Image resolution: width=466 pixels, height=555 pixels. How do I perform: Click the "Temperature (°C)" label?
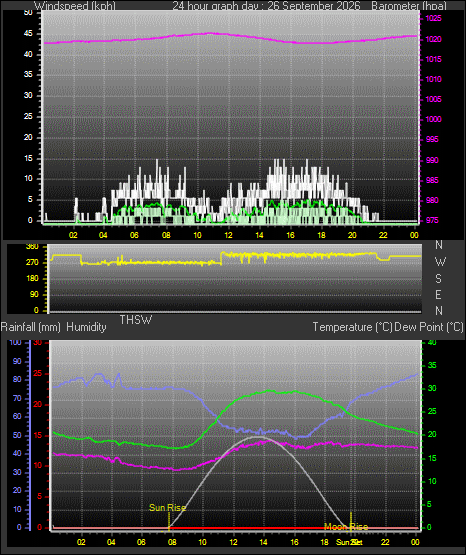coord(352,327)
